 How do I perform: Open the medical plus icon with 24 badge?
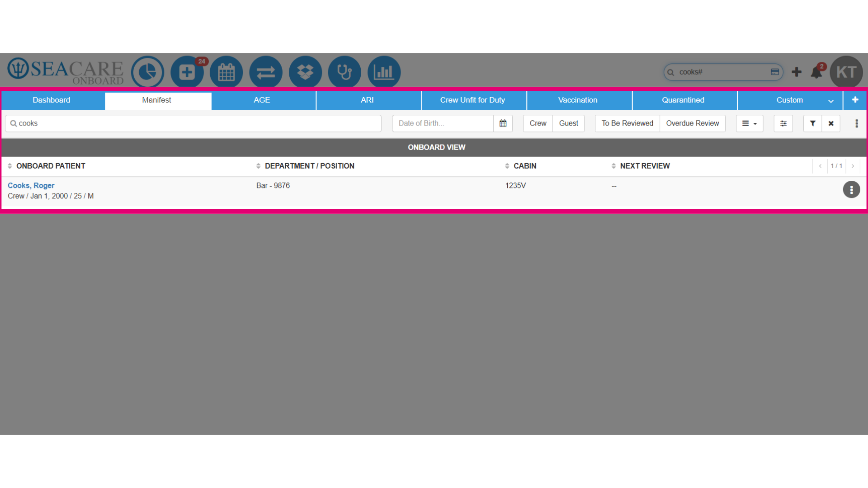click(x=187, y=72)
